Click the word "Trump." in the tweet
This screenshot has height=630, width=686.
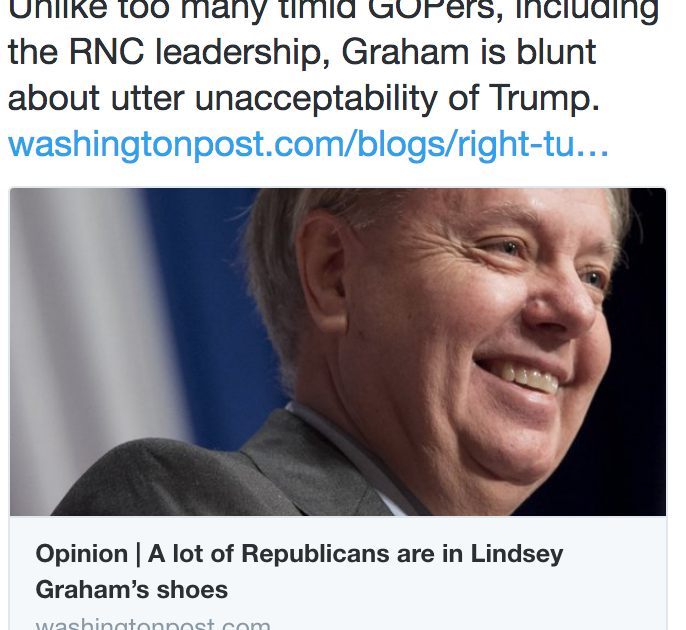[x=543, y=99]
